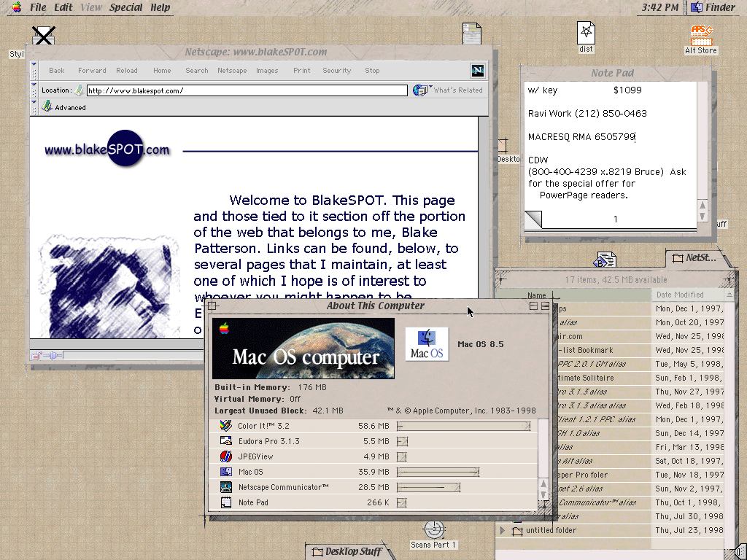747x560 pixels.
Task: Select the document icon above Netscape window
Action: (x=472, y=34)
